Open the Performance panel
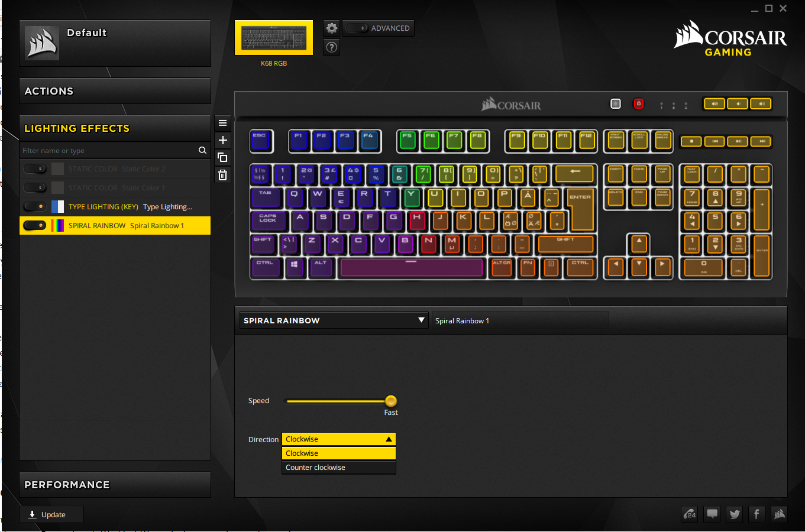The height and width of the screenshot is (532, 805). click(x=115, y=485)
